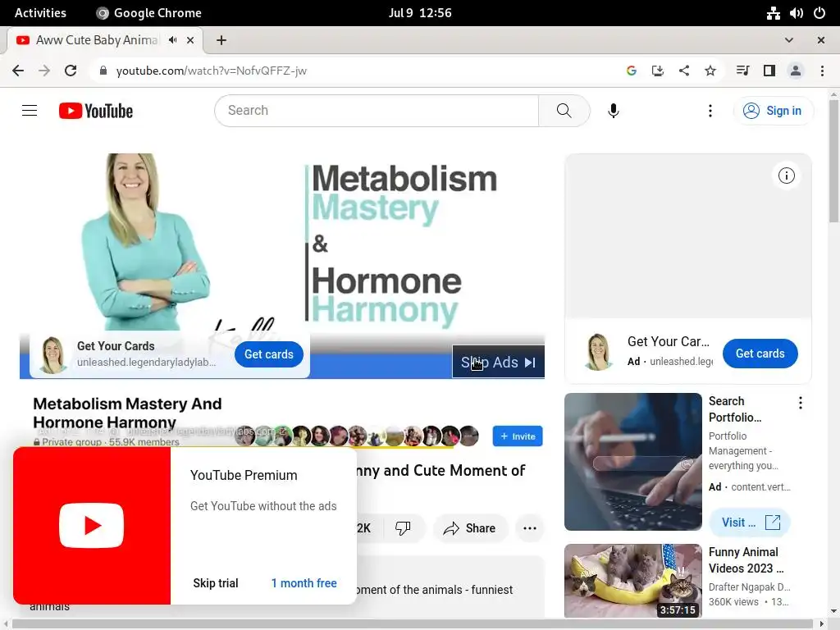Reload the page

[x=71, y=71]
